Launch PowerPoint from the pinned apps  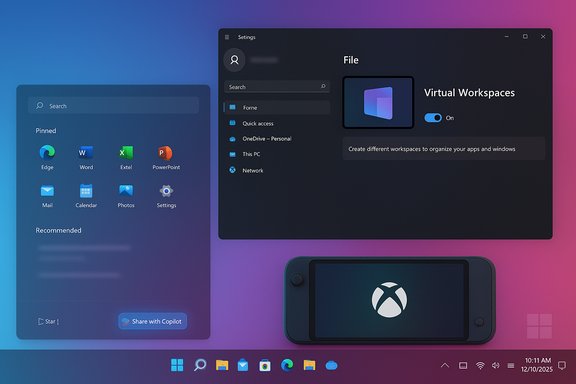[x=166, y=157]
